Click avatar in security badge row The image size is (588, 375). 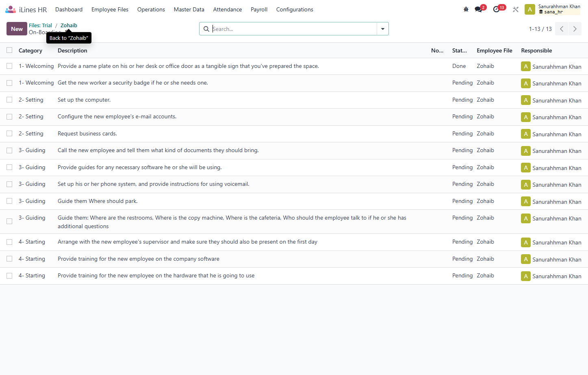[x=526, y=83]
